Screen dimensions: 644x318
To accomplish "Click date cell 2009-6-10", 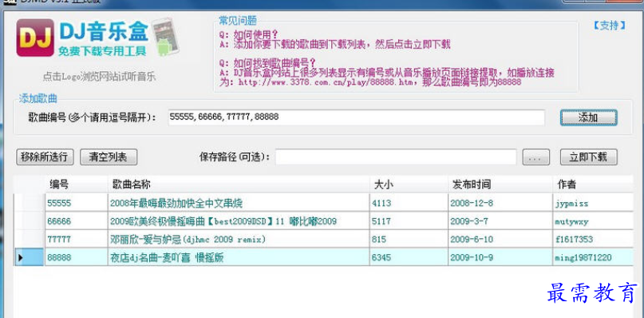I will tap(500, 239).
